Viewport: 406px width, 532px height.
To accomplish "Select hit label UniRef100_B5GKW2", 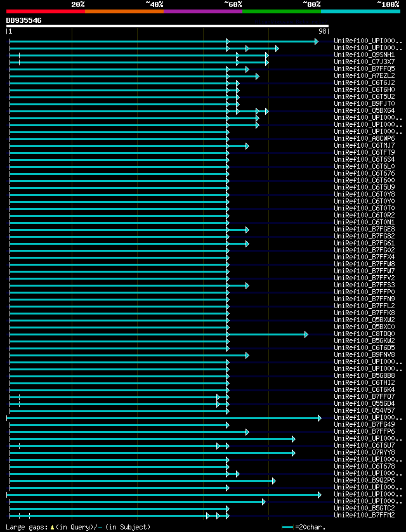I will point(364,341).
